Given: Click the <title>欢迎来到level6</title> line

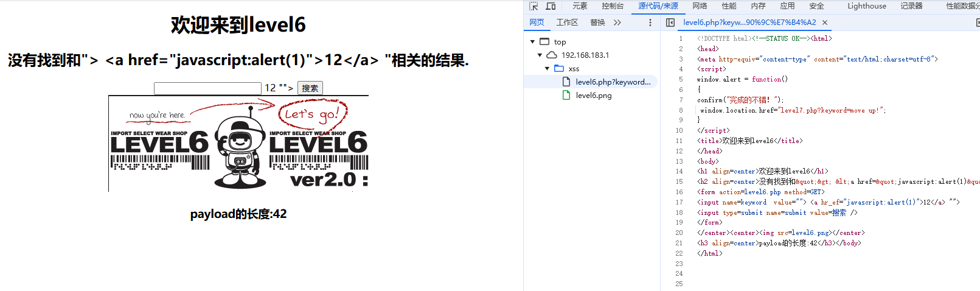Looking at the screenshot, I should [749, 141].
